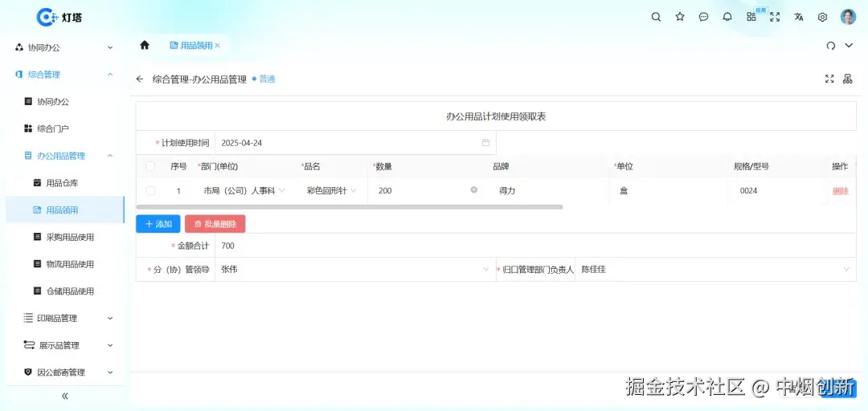Tick the table header select-all checkbox
This screenshot has width=868, height=411.
click(150, 166)
